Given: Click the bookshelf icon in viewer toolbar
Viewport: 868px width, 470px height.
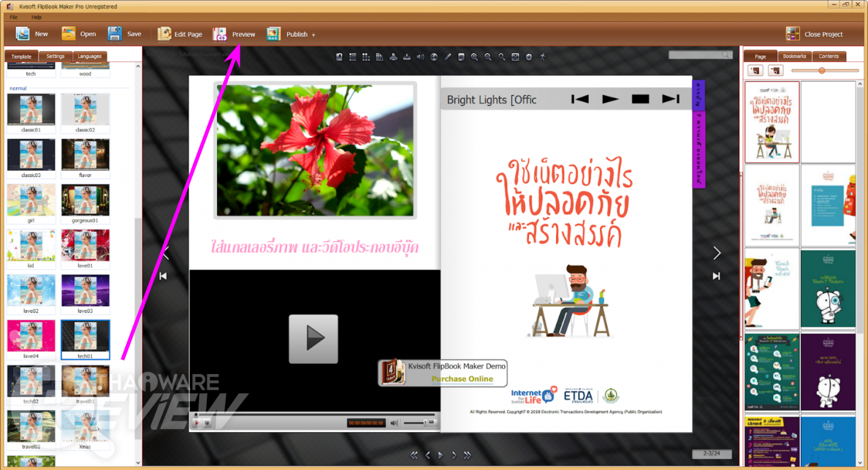Looking at the screenshot, I should click(x=380, y=57).
